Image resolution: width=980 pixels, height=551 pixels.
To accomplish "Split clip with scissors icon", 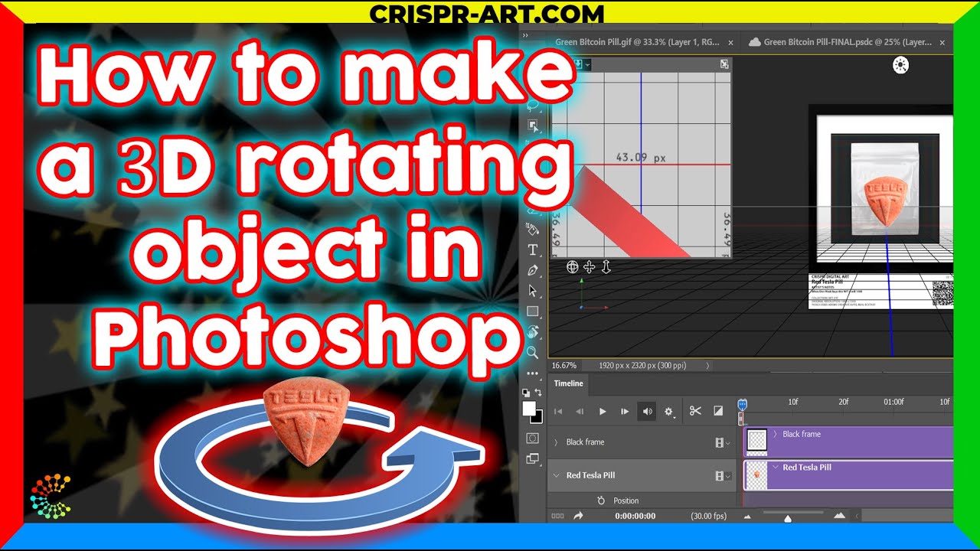I will (695, 411).
